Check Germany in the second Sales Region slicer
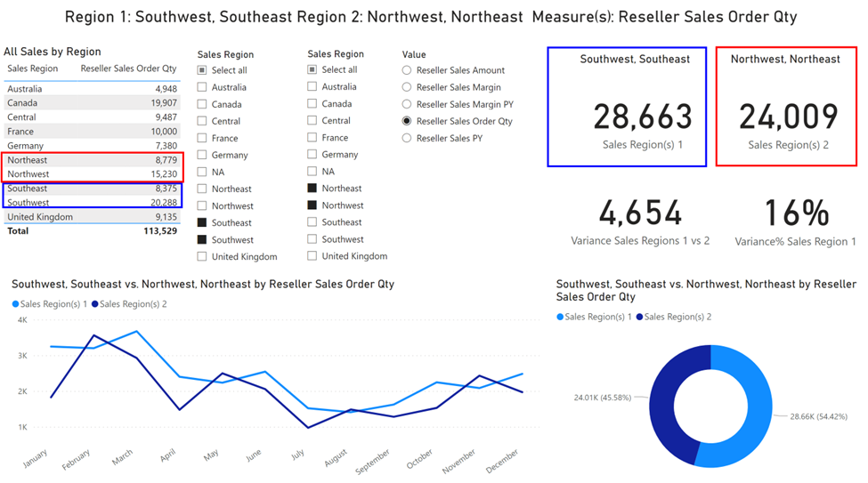Viewport: 868px width, 483px height. click(312, 155)
